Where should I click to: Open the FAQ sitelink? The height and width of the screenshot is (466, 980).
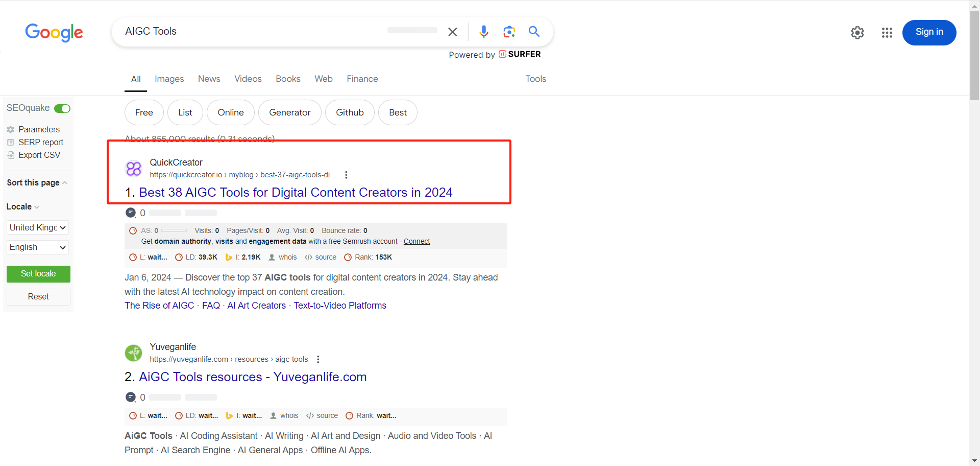click(211, 306)
